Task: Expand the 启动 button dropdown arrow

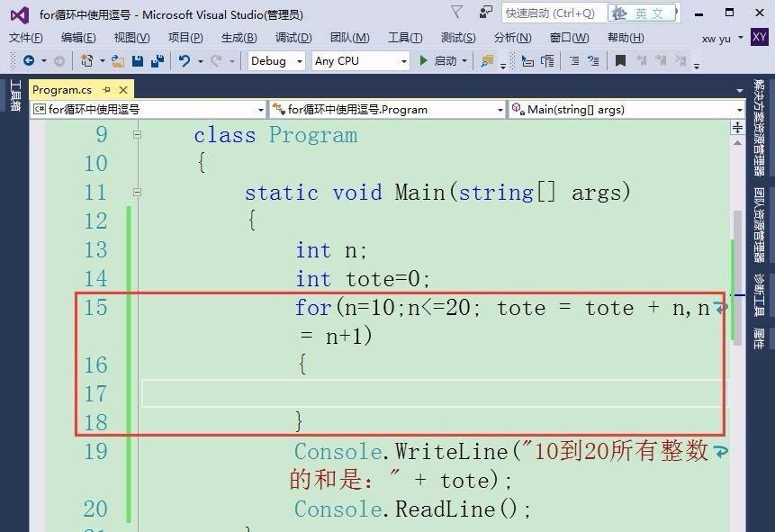Action: click(x=464, y=60)
